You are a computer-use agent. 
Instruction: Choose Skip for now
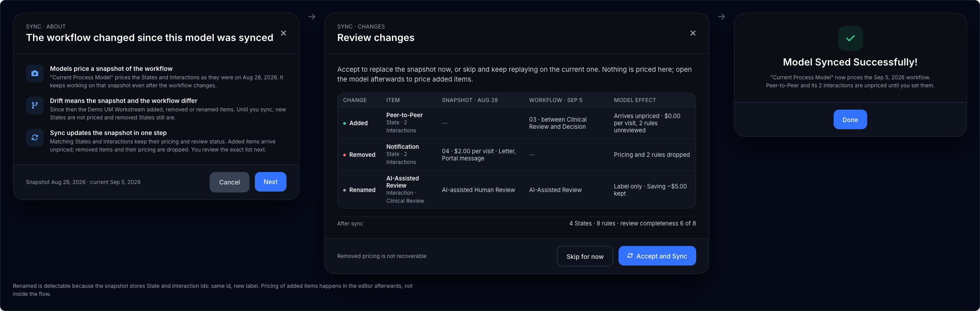[x=585, y=256]
